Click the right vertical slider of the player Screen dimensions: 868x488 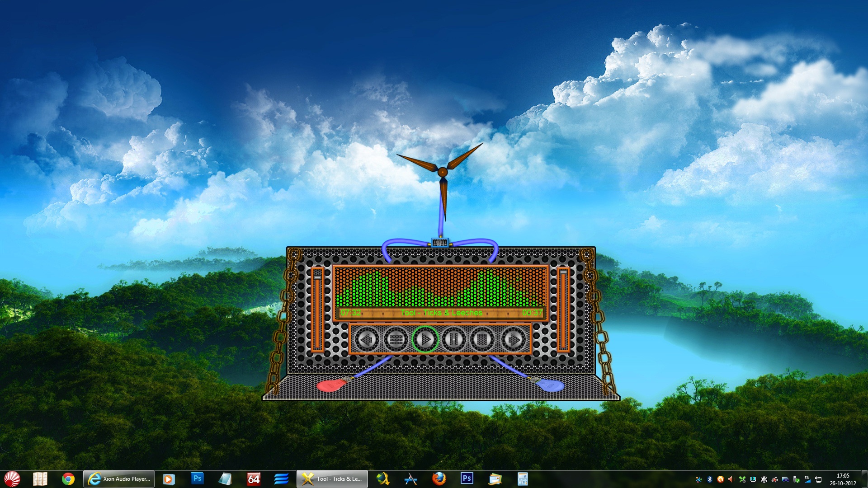coord(563,310)
